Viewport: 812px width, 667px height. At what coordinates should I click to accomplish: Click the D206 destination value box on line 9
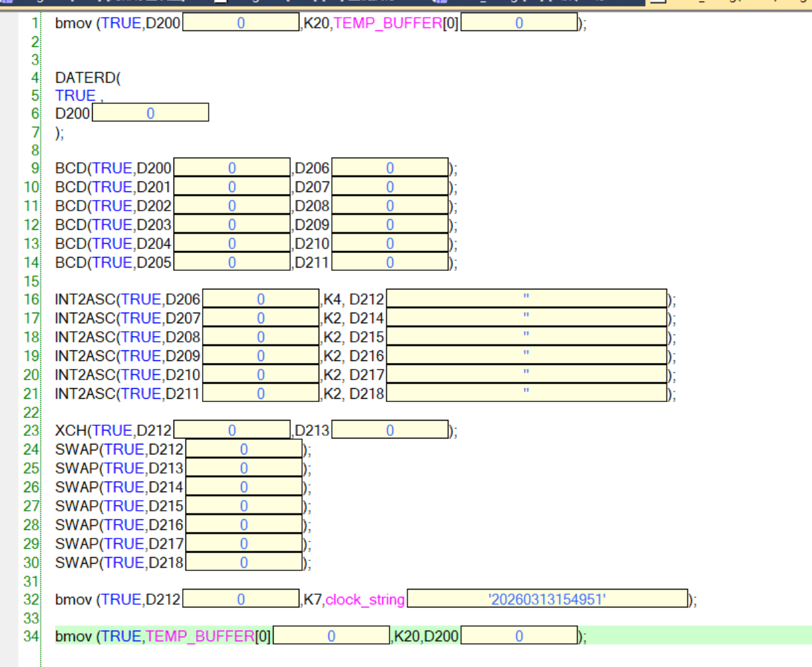click(389, 168)
